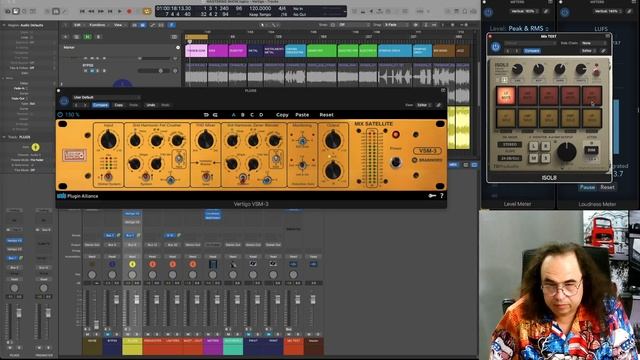Reset the Loudness Meter
This screenshot has width=640, height=360.
click(x=607, y=187)
